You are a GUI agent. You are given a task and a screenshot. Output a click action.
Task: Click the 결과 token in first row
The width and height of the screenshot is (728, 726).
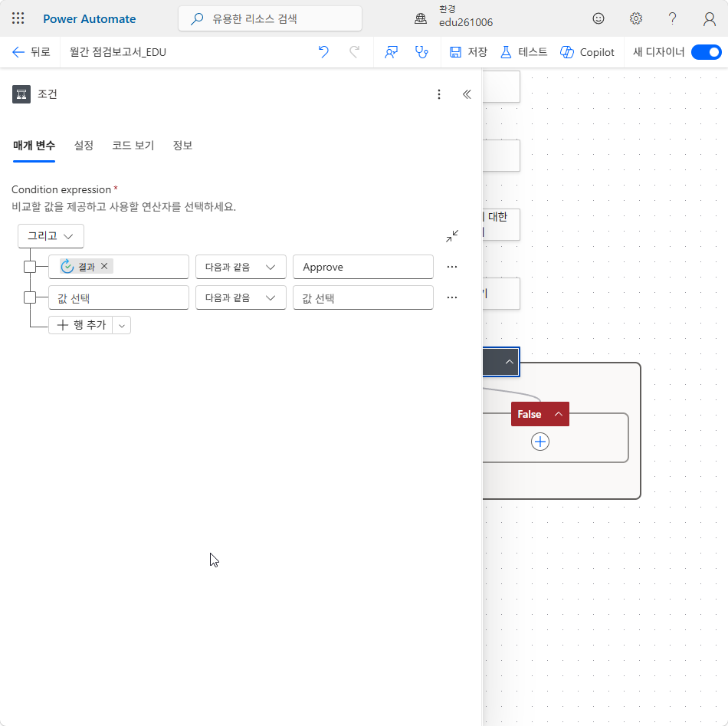click(86, 267)
